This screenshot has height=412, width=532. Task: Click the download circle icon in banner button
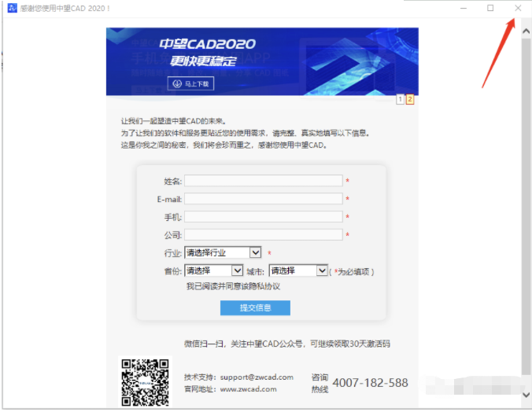pos(177,84)
